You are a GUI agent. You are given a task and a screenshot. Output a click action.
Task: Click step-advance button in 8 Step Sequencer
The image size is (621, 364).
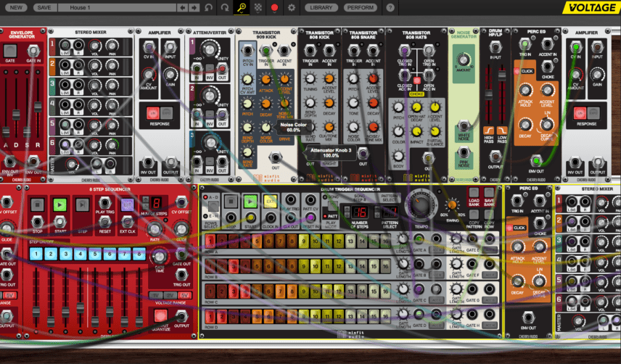click(83, 205)
